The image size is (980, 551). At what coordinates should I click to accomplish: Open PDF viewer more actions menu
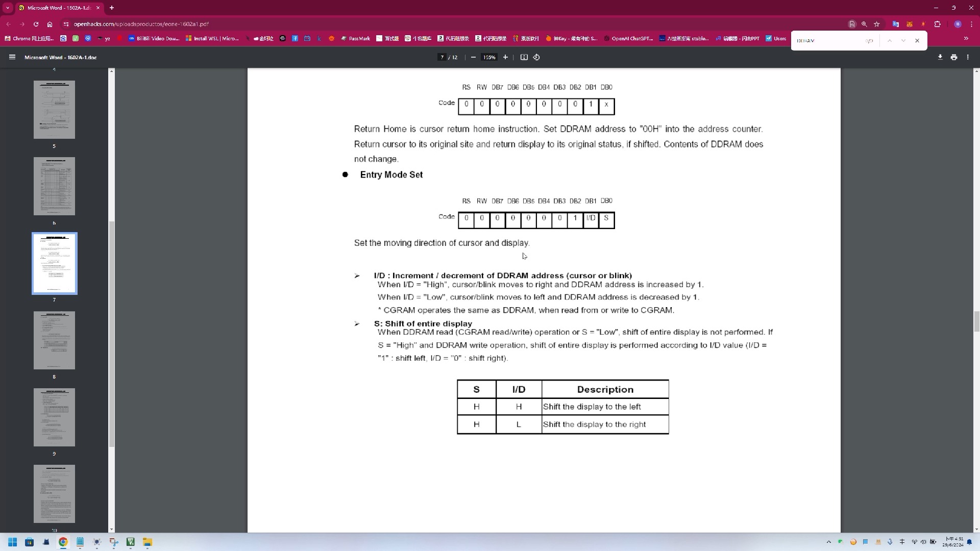tap(968, 57)
